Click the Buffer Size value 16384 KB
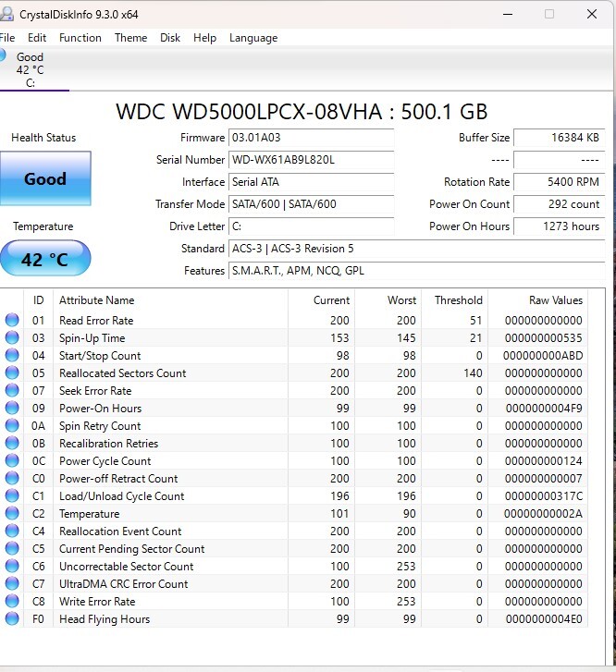The height and width of the screenshot is (672, 616). coord(559,138)
